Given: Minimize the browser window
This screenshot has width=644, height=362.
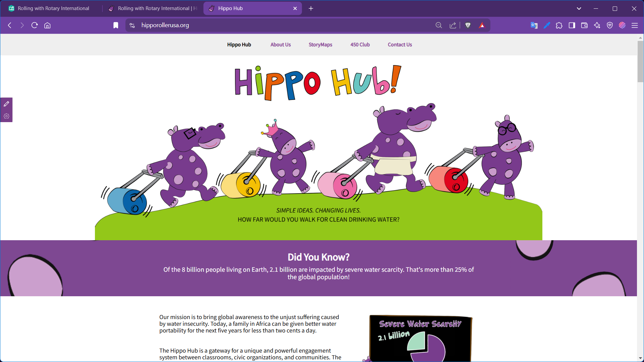Looking at the screenshot, I should coord(596,8).
